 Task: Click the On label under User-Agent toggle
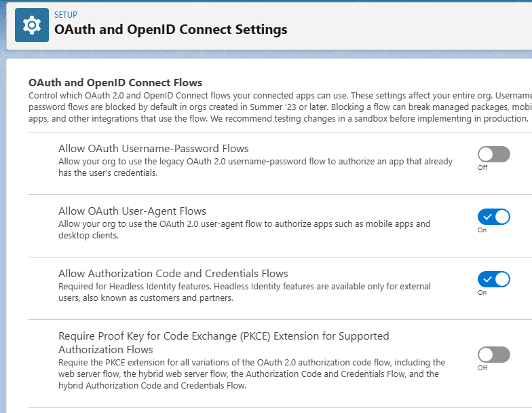[482, 230]
